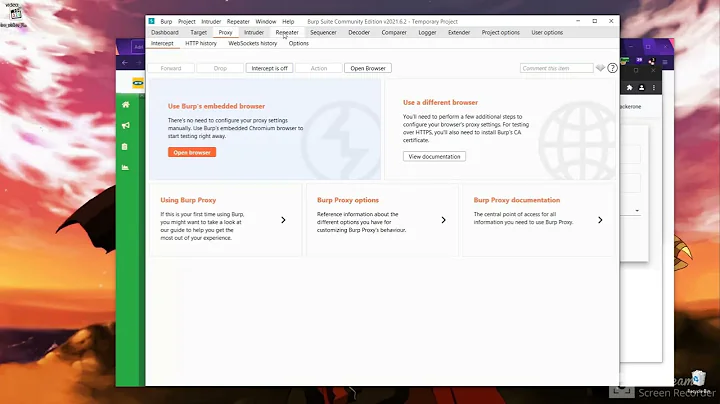The image size is (720, 404).
Task: Switch to the Dashboard tab
Action: pos(165,33)
